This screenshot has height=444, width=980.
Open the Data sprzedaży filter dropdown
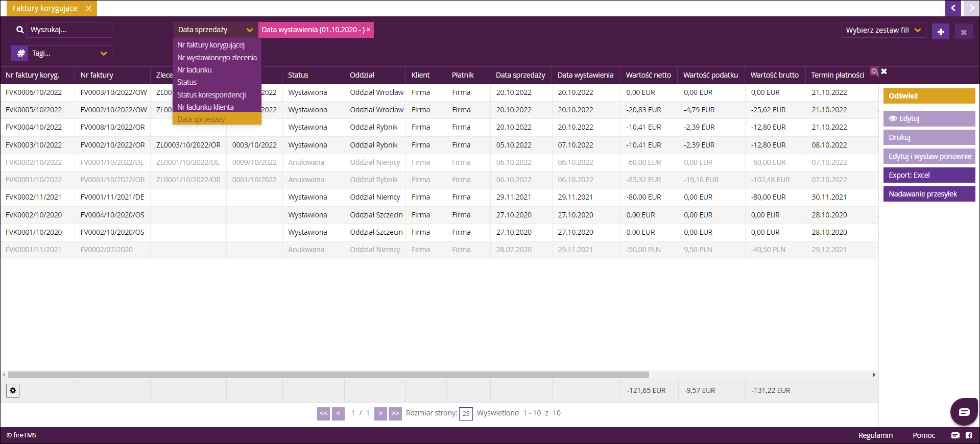pos(215,30)
